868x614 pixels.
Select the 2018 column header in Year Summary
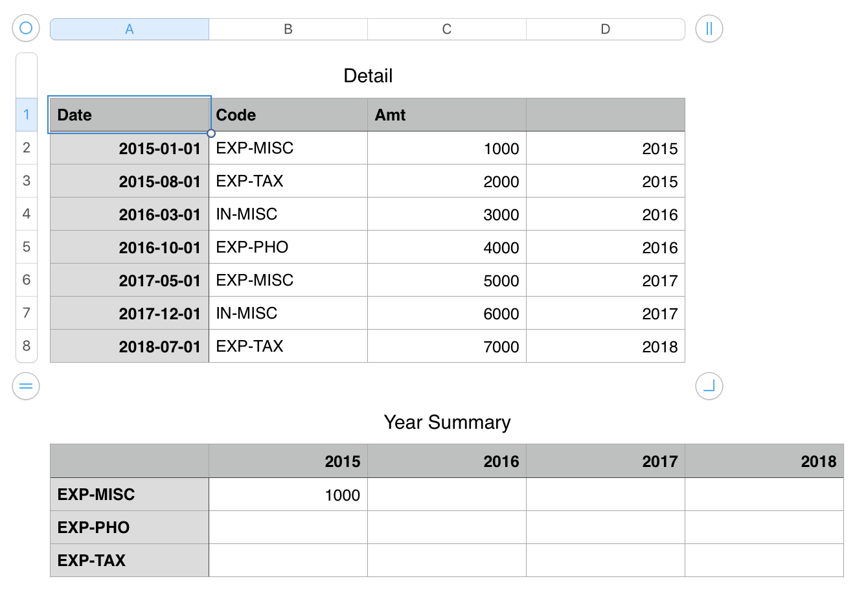pos(764,461)
